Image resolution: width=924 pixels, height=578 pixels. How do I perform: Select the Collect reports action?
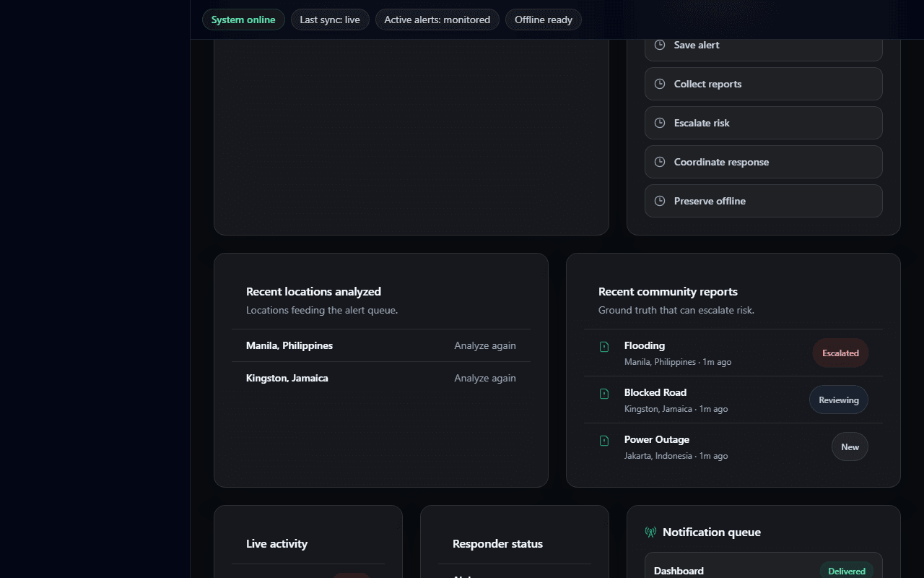coord(764,84)
